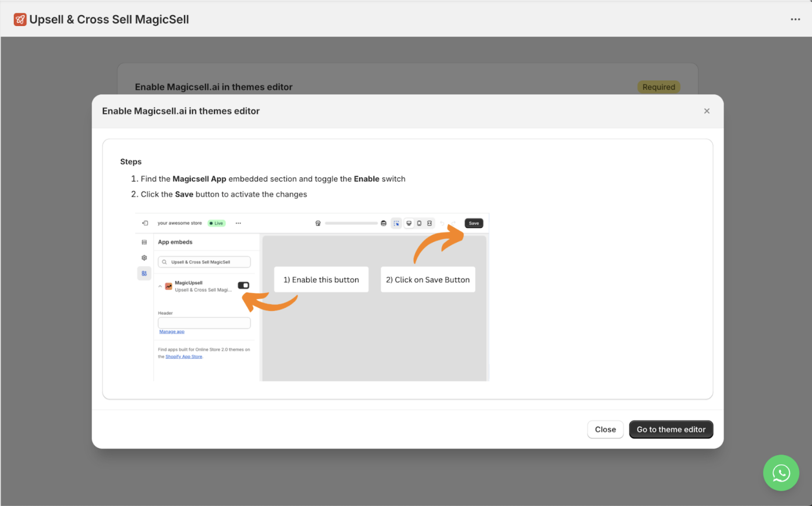Click the 'Steps' heading
Image resolution: width=812 pixels, height=506 pixels.
pyautogui.click(x=131, y=162)
